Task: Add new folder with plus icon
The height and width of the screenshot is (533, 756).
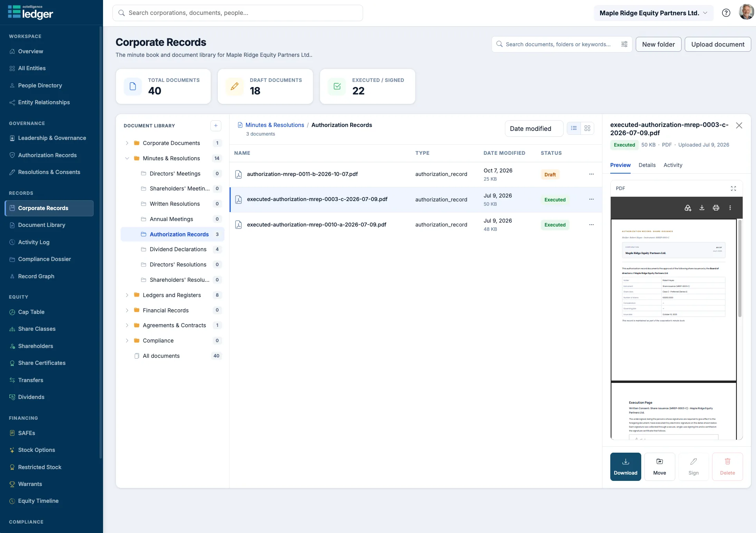Action: pos(216,126)
